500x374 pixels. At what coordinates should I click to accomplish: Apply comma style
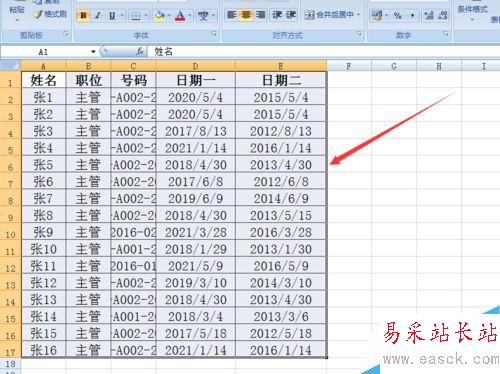pos(412,15)
